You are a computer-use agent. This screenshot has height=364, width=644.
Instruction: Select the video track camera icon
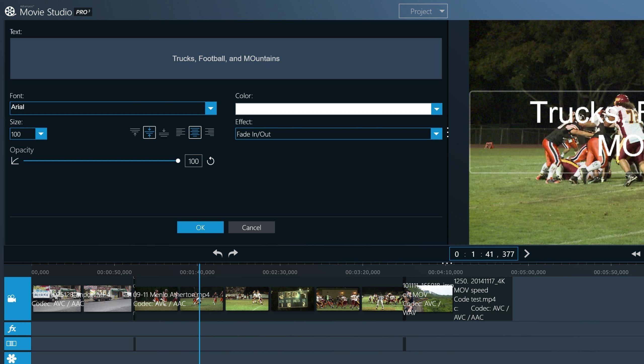(x=12, y=299)
